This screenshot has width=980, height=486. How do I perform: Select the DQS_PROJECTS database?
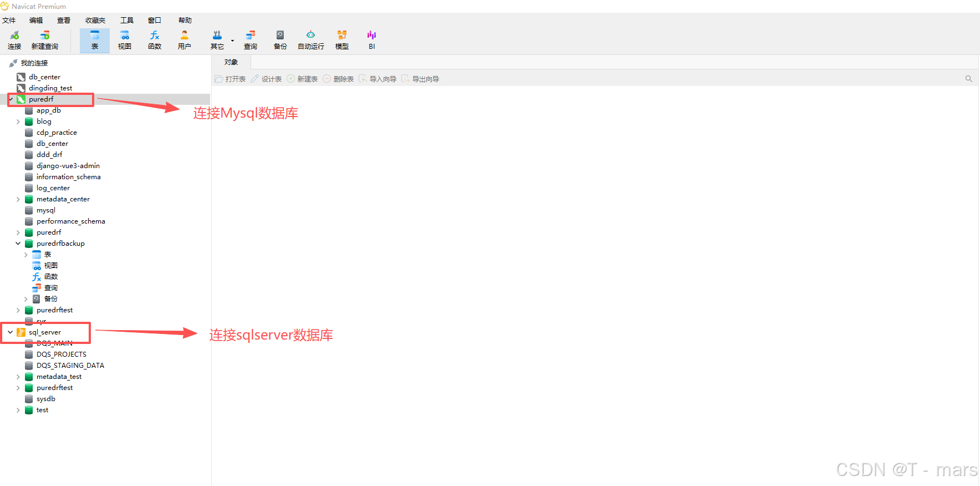[62, 355]
